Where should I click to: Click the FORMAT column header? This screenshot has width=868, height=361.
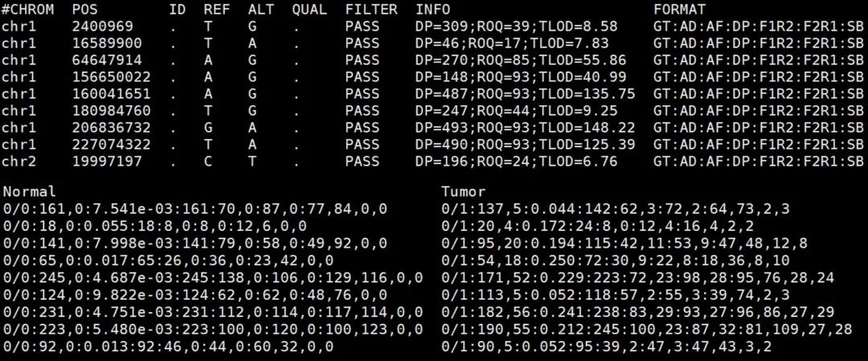680,10
